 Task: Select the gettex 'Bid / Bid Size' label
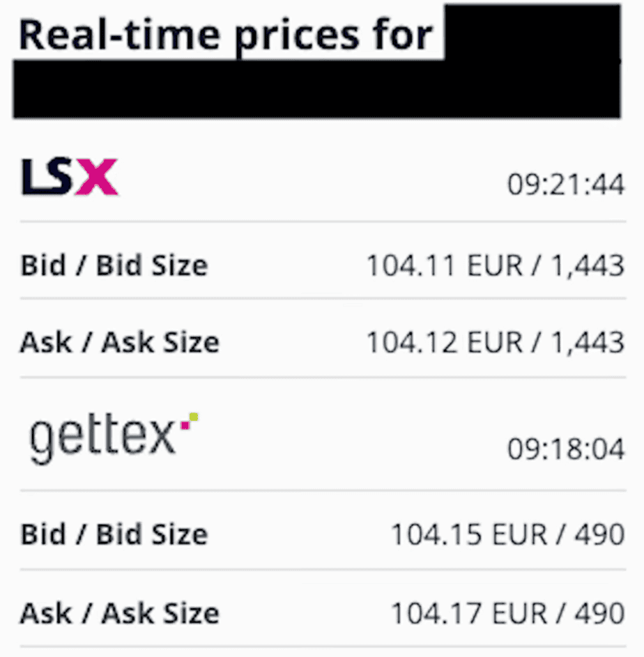pos(114,534)
